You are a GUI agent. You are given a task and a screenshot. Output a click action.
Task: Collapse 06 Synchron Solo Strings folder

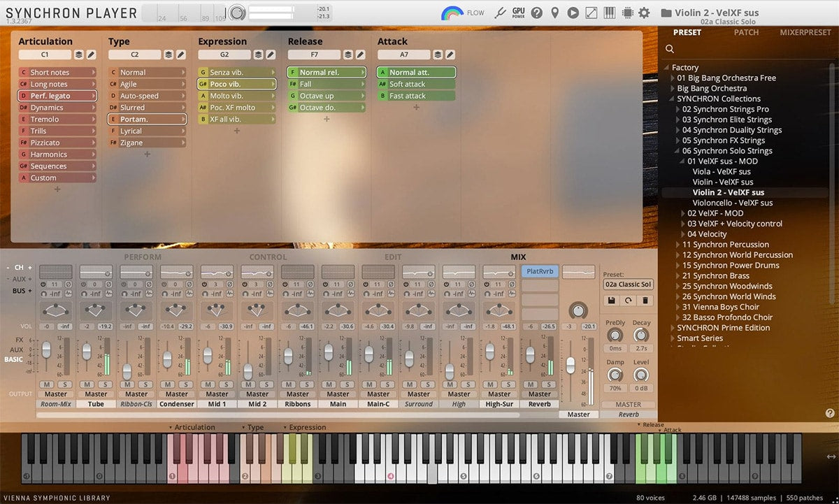click(678, 151)
